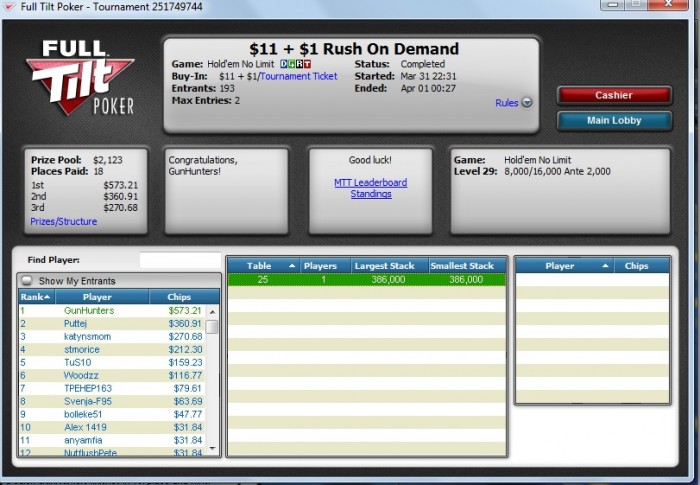Click the Find Player search field
The width and height of the screenshot is (700, 485).
pyautogui.click(x=180, y=260)
